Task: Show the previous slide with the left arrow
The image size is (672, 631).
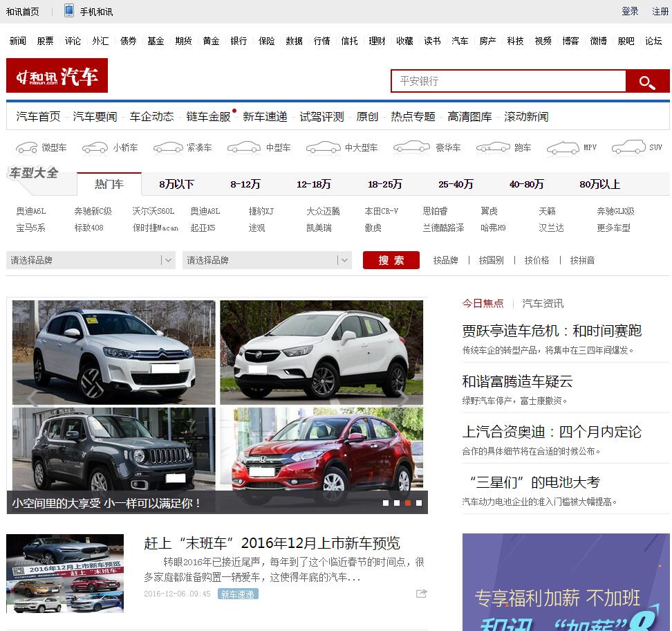Action: 33,398
